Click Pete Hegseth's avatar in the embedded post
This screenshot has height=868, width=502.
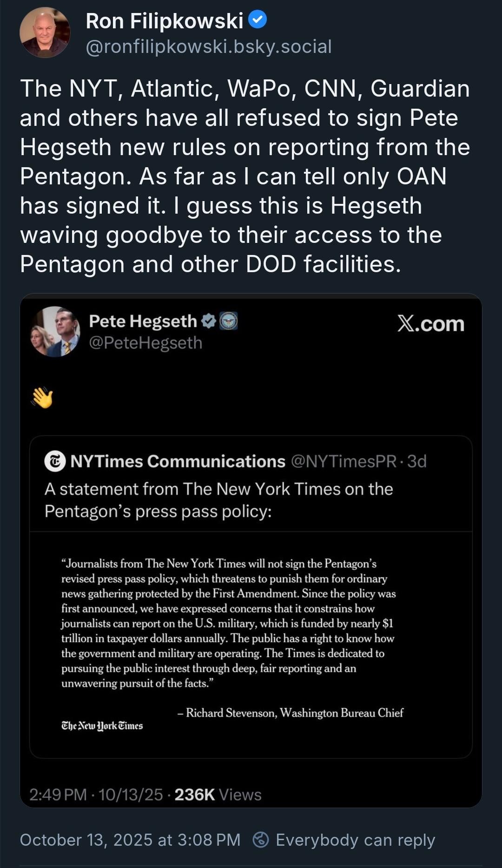coord(55,332)
